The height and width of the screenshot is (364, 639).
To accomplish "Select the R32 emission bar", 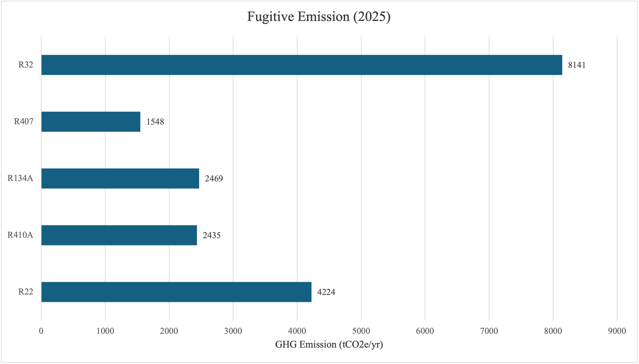I will [x=302, y=65].
